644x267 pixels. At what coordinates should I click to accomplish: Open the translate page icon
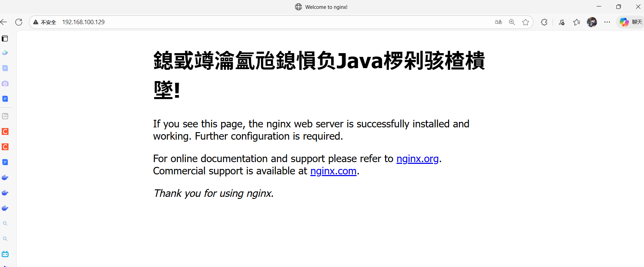click(498, 22)
